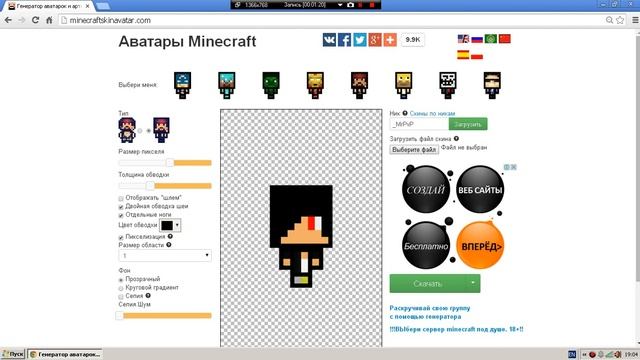Pick the Iron Man sample skin

click(x=315, y=85)
